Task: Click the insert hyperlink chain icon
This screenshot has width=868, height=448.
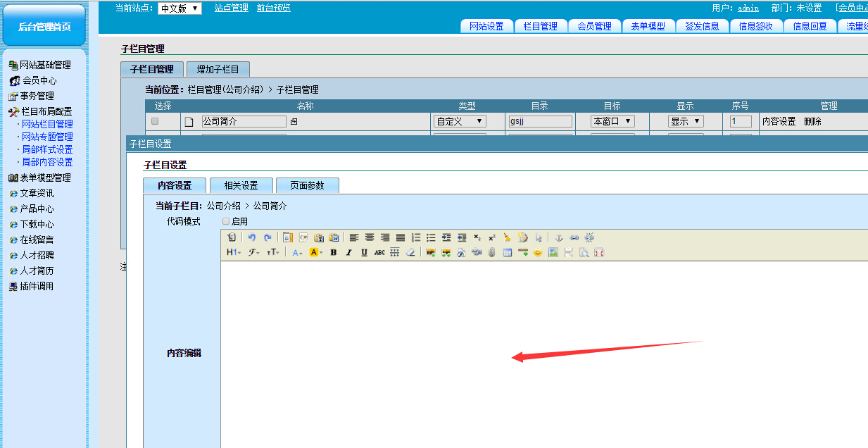Action: [x=574, y=237]
